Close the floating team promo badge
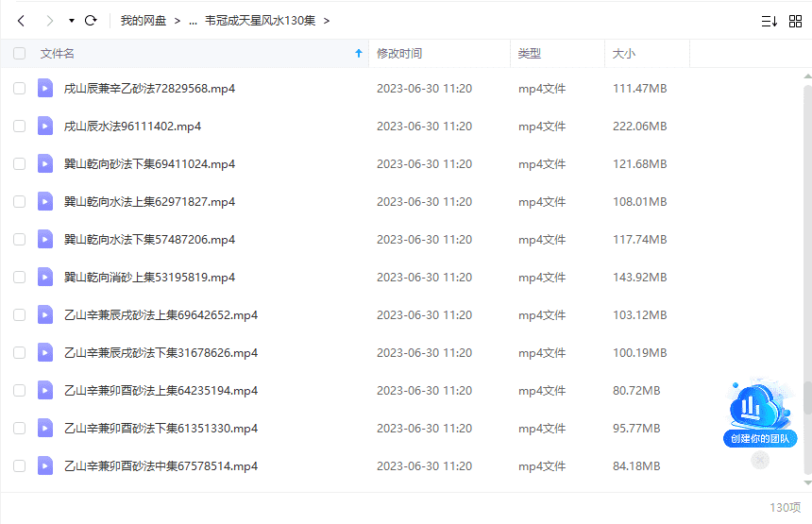 click(760, 460)
